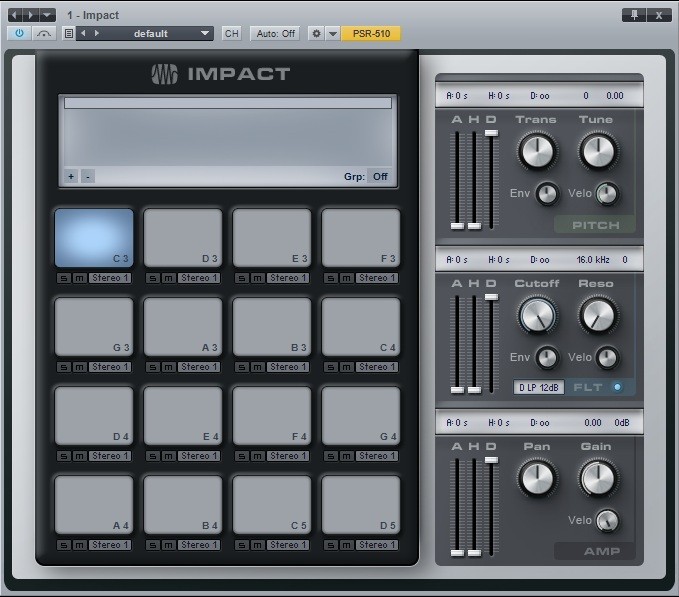Pin the Impact window with the pin icon
Screen dimensions: 679x597
tap(634, 15)
